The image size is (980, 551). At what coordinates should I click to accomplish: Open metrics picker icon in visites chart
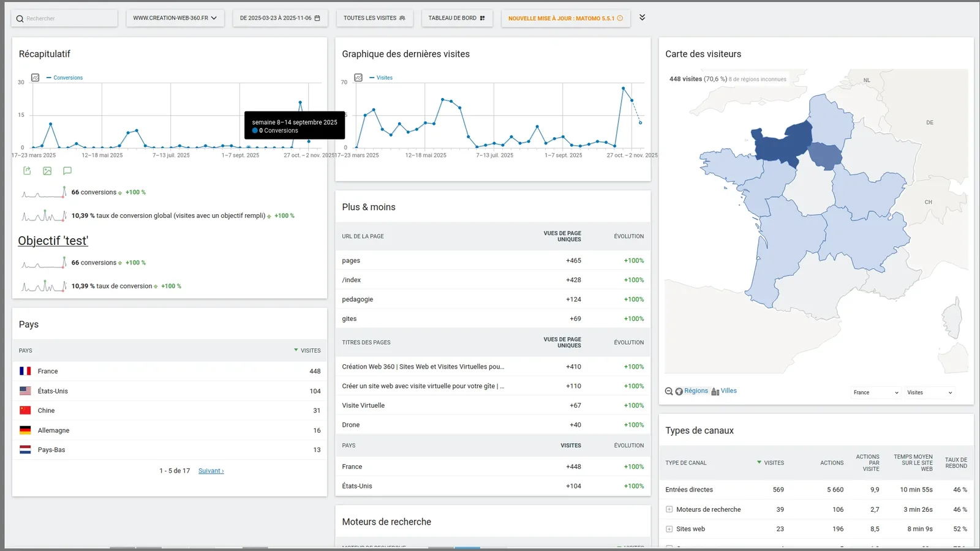click(358, 78)
